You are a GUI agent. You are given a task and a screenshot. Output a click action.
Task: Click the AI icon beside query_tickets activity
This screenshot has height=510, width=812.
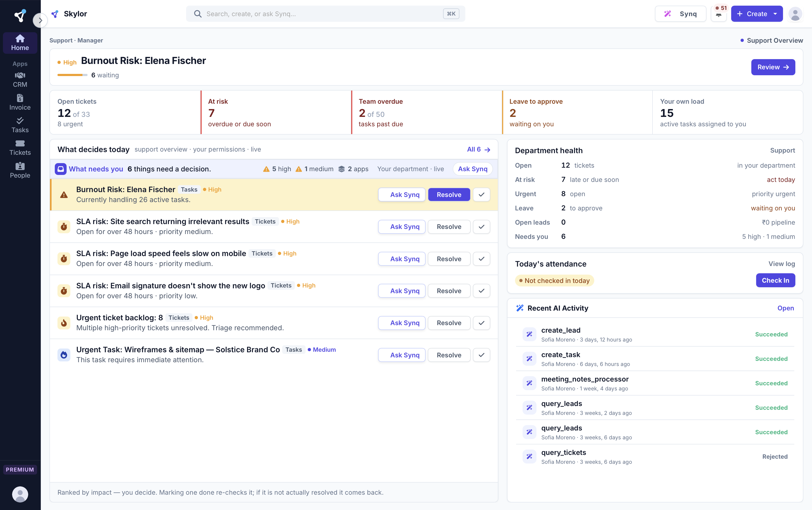[529, 456]
